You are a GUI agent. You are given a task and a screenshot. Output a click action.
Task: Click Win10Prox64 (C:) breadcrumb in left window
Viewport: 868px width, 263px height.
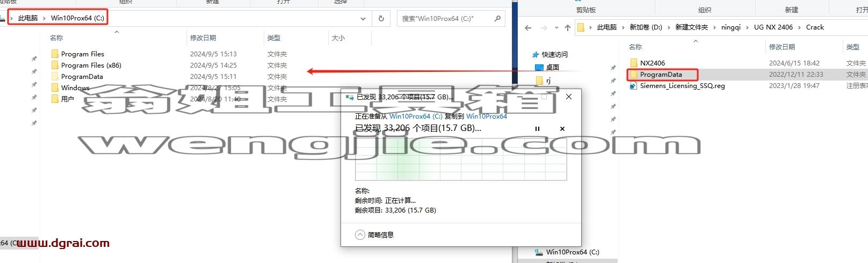point(77,18)
